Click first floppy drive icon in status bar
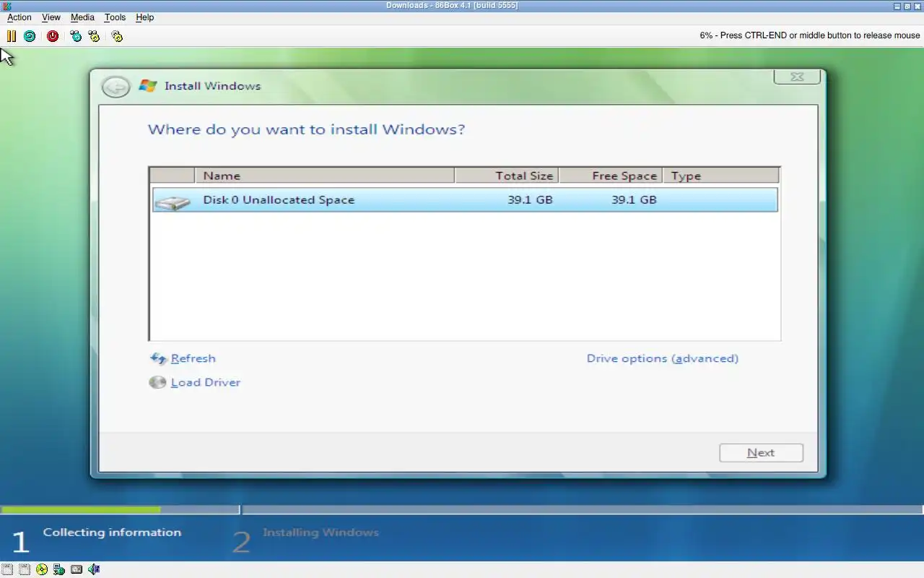Image resolution: width=924 pixels, height=578 pixels. (6, 569)
